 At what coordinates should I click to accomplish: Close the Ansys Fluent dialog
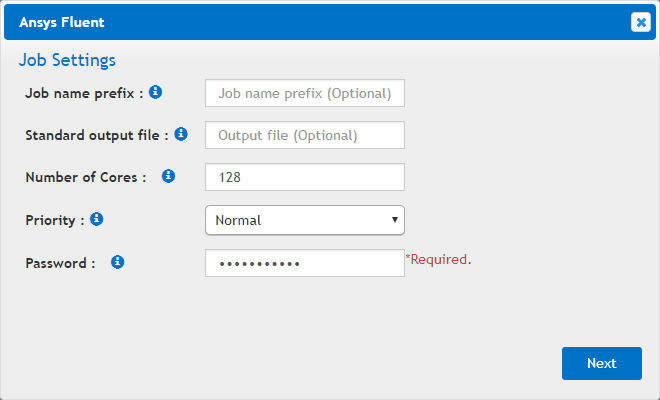coord(640,22)
